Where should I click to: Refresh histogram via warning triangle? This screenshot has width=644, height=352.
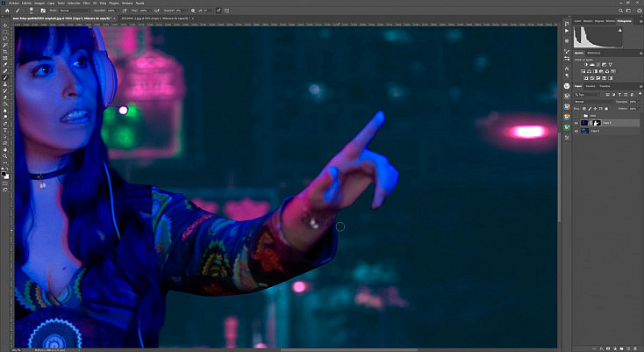pyautogui.click(x=620, y=30)
